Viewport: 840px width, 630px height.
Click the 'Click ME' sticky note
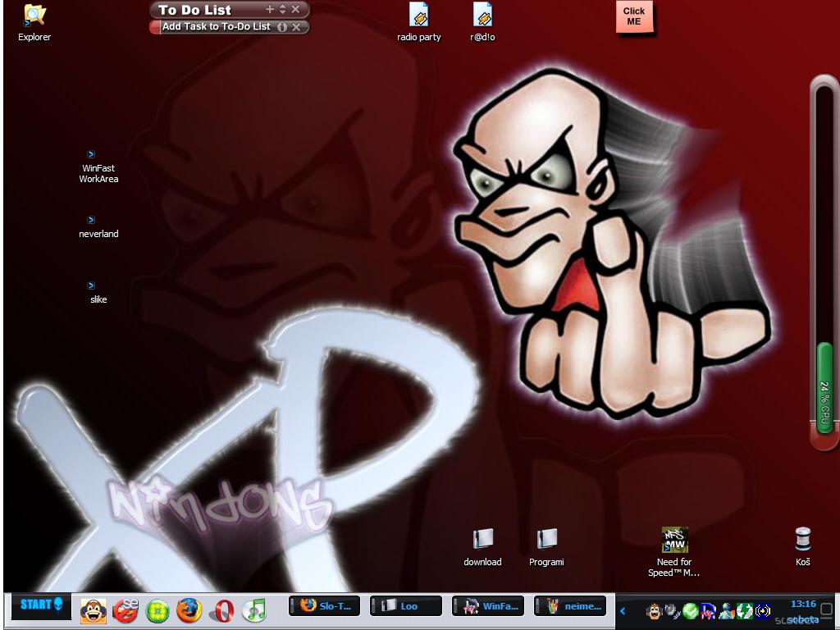point(634,16)
